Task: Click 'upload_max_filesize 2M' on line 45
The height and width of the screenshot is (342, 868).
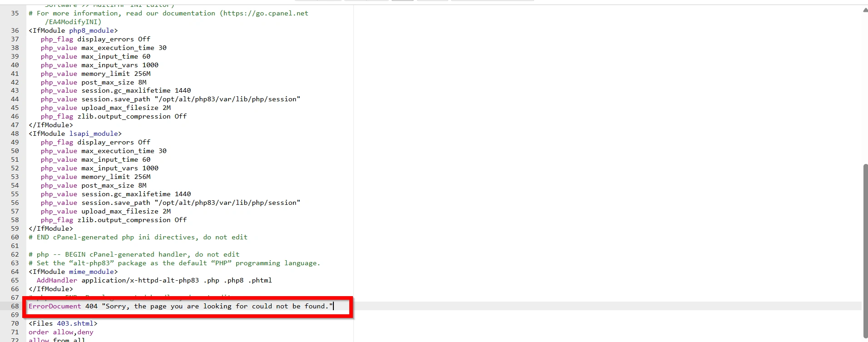Action: tap(126, 108)
